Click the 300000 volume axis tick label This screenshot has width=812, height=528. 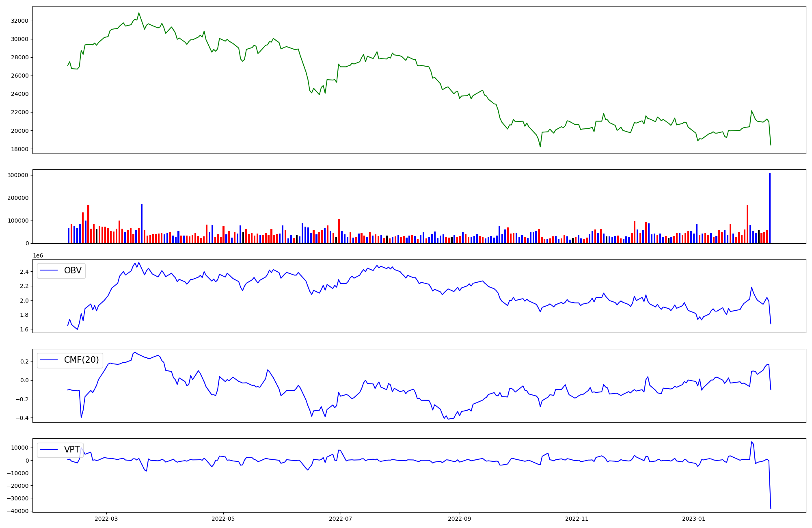click(x=17, y=175)
